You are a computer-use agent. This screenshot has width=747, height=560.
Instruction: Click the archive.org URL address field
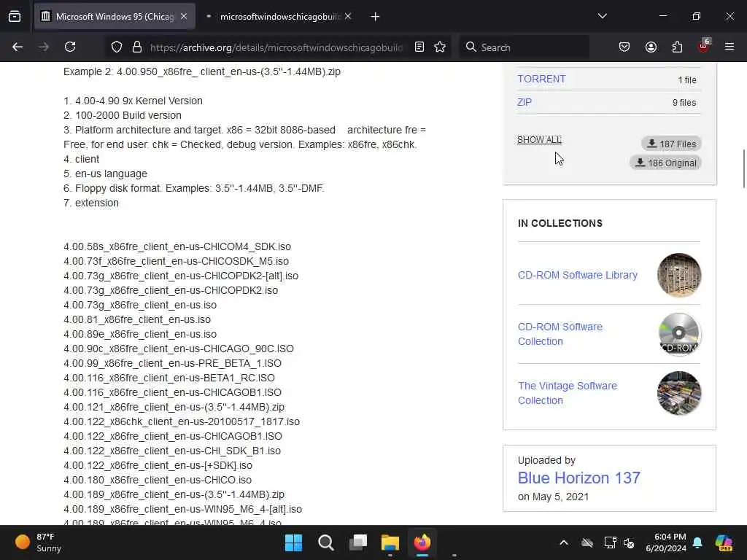[x=276, y=47]
